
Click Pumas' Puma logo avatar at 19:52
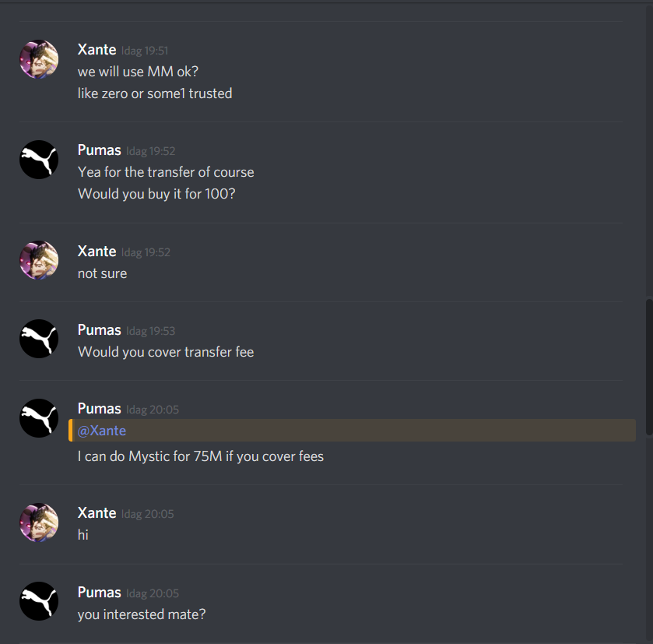tap(39, 160)
